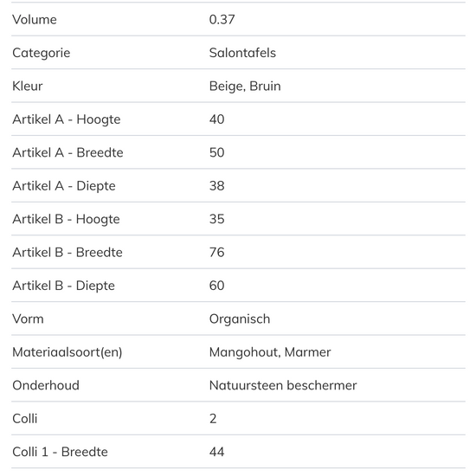
Task: Select the Artikel B - Diepte value 60
Action: (216, 286)
